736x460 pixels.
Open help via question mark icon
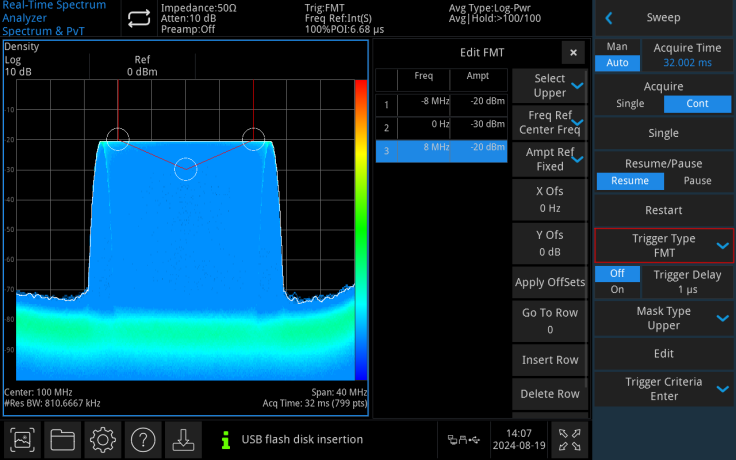point(143,439)
